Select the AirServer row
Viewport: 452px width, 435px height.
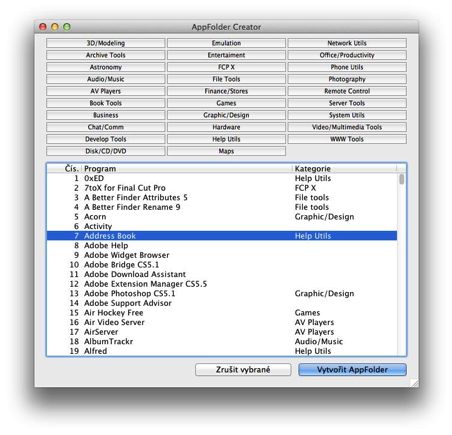222,332
